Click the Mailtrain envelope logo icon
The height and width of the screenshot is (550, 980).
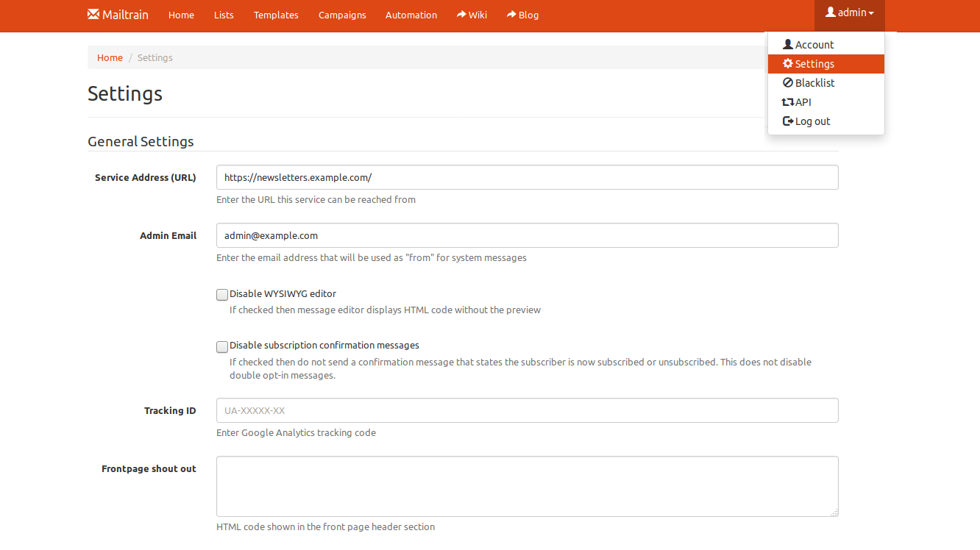pos(93,14)
